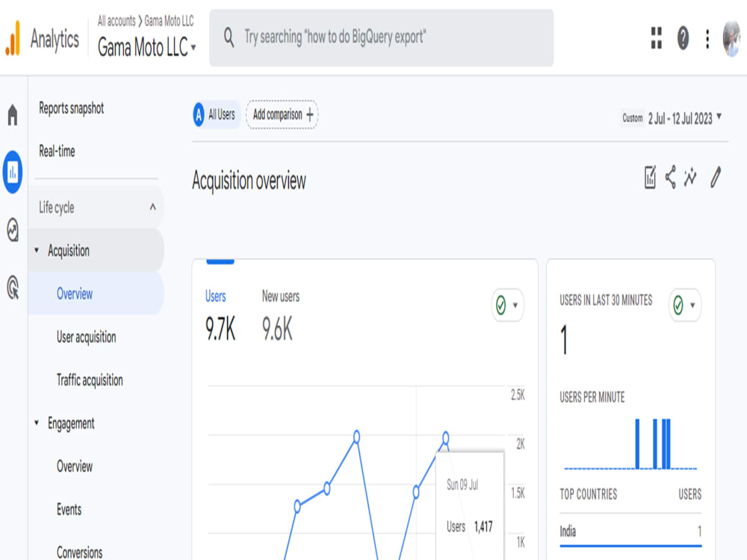Open data quality check in Users card
This screenshot has height=560, width=747.
coord(507,305)
